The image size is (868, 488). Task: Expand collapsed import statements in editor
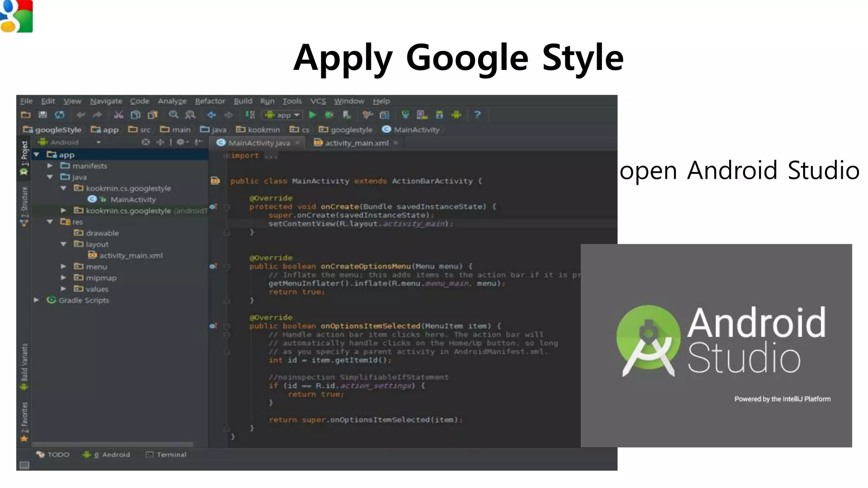point(227,156)
